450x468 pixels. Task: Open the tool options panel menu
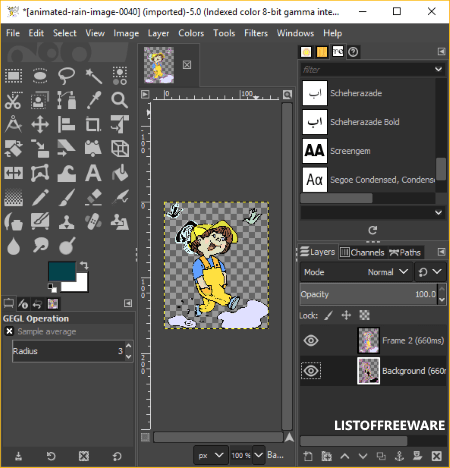click(x=128, y=303)
